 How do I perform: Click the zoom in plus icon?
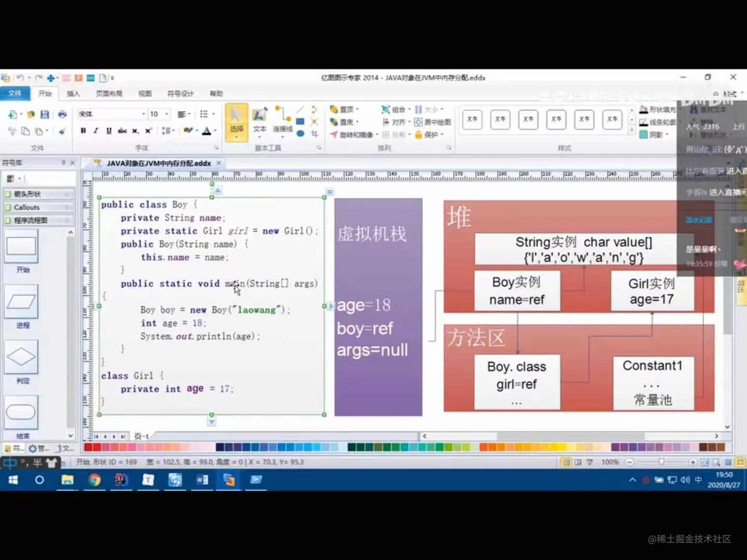[x=693, y=462]
